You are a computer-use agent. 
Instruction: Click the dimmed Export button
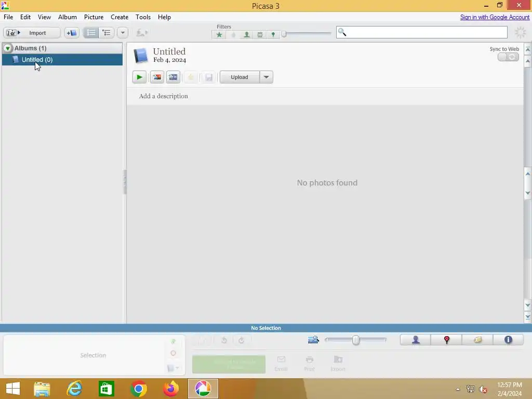click(x=338, y=363)
